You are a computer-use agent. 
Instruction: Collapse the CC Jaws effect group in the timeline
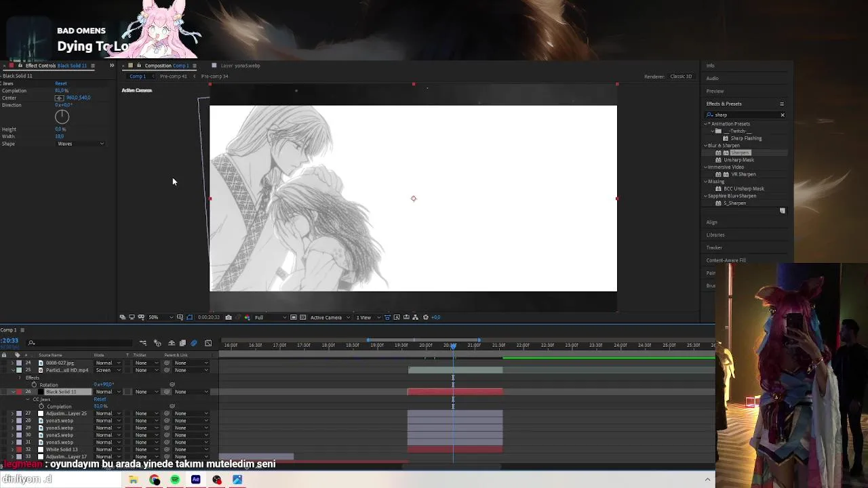click(x=27, y=399)
